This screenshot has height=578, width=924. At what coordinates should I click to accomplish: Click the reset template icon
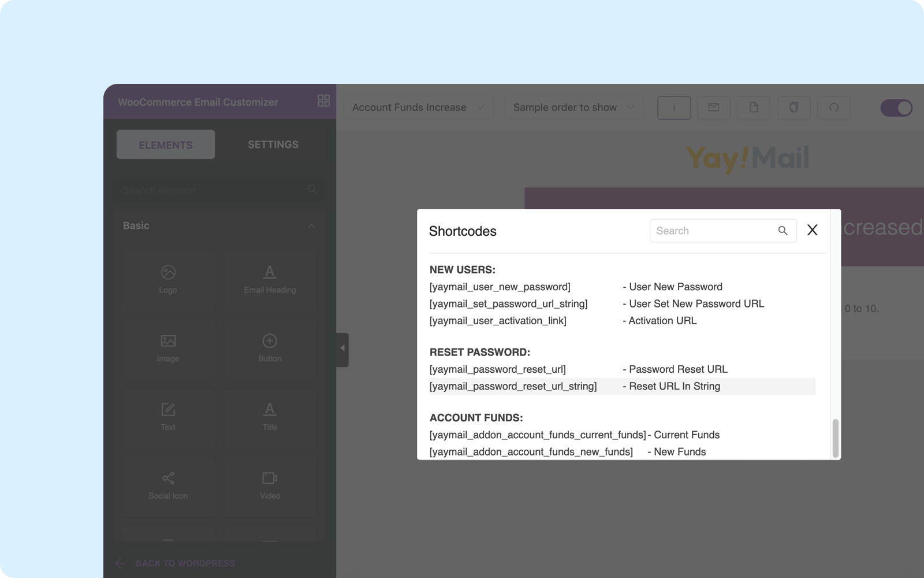[834, 108]
